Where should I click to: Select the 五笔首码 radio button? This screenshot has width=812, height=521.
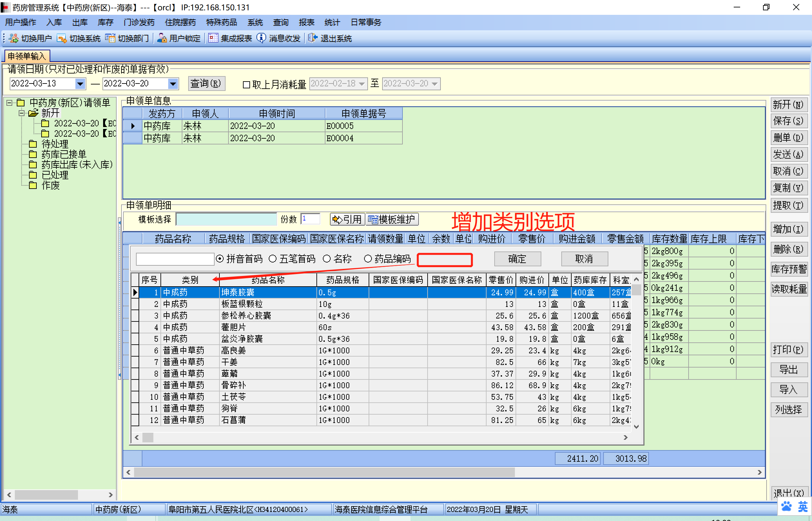point(273,259)
